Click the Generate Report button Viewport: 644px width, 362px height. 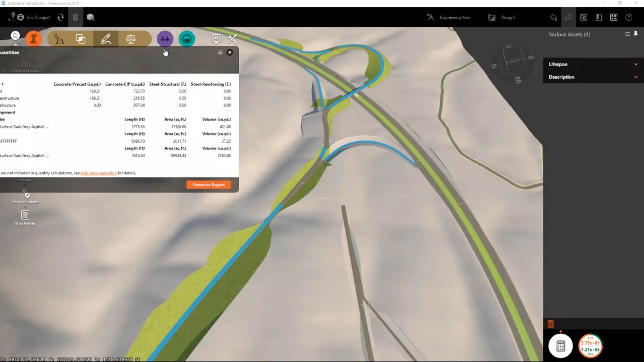(x=208, y=185)
